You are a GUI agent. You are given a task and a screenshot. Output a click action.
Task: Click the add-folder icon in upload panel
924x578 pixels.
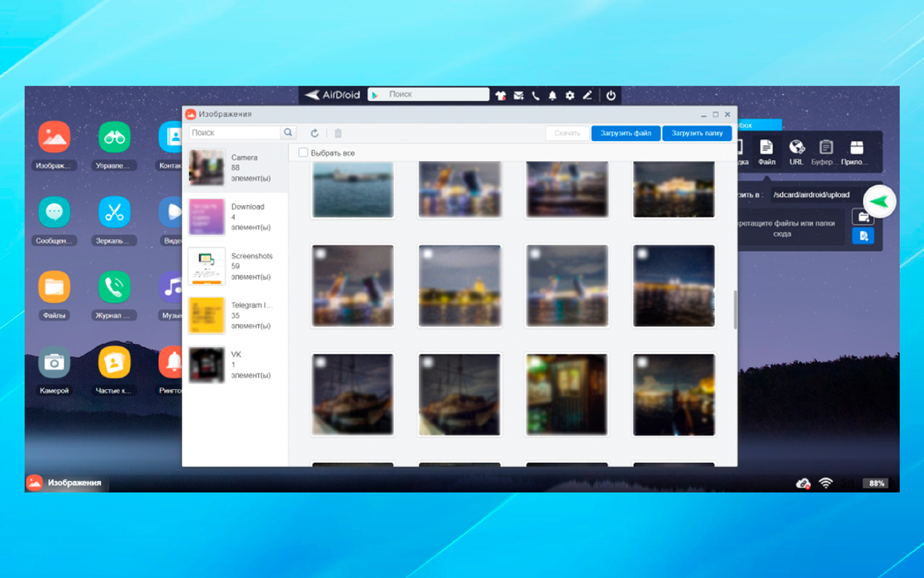(x=863, y=217)
